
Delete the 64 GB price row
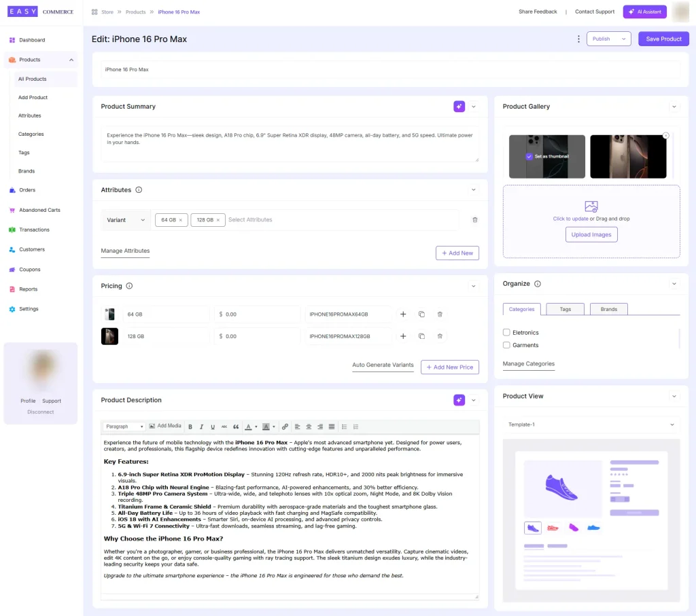tap(440, 314)
